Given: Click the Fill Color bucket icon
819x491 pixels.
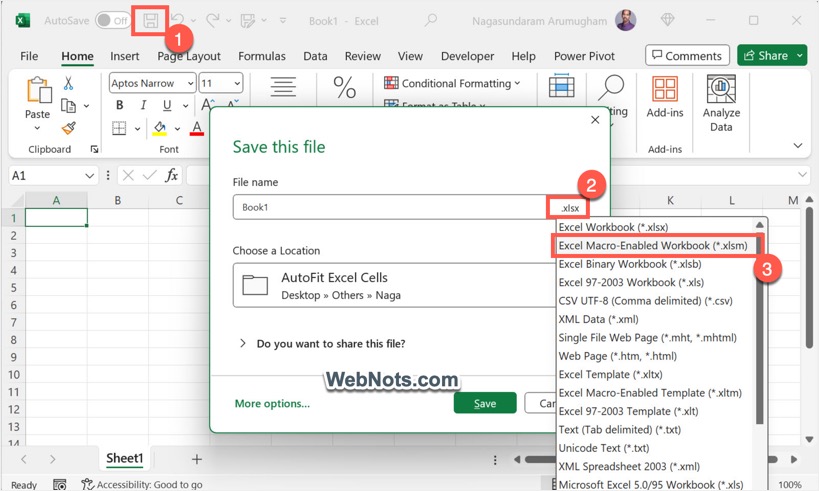Looking at the screenshot, I should tap(160, 128).
